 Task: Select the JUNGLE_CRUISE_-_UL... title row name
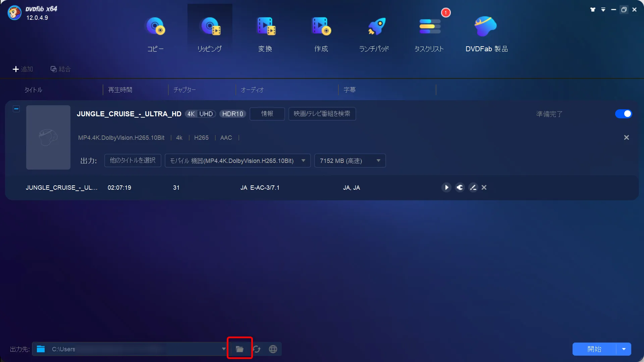click(62, 188)
